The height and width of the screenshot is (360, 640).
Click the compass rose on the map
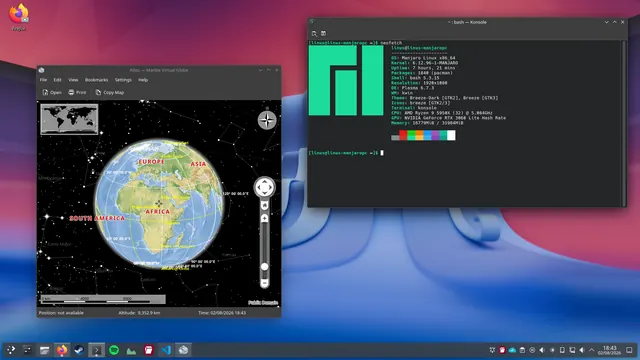pos(267,120)
